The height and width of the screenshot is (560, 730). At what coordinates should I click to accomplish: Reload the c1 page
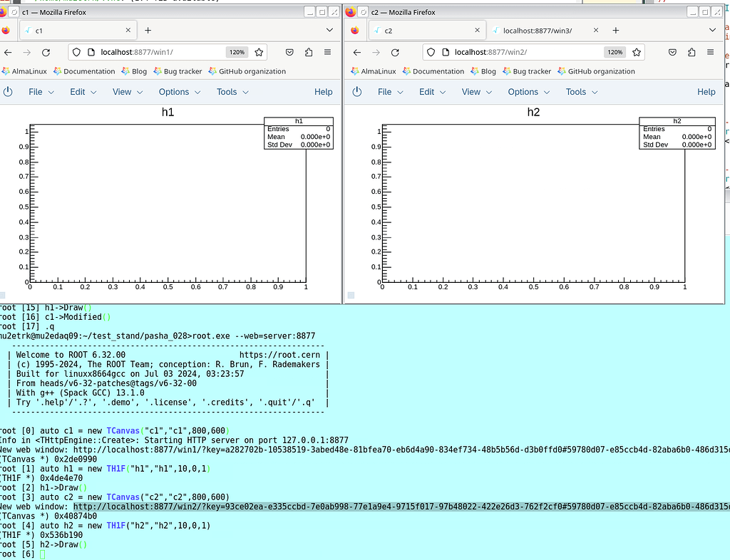click(46, 52)
